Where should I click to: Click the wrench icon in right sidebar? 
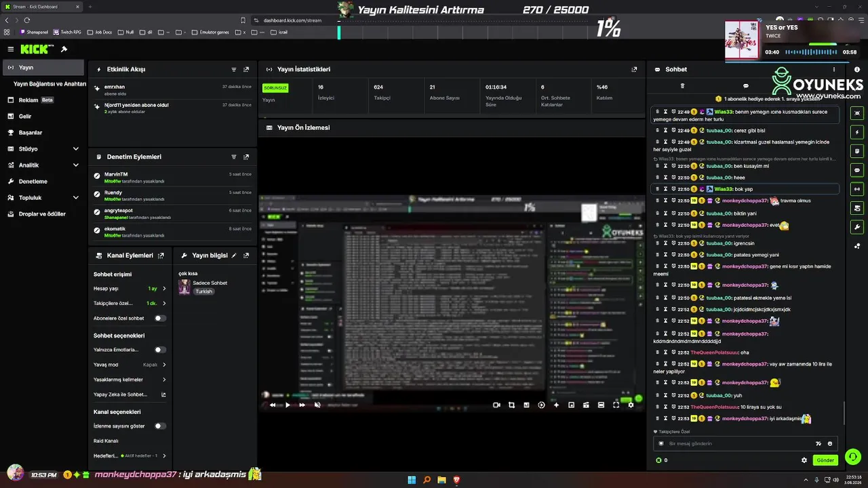(x=857, y=226)
